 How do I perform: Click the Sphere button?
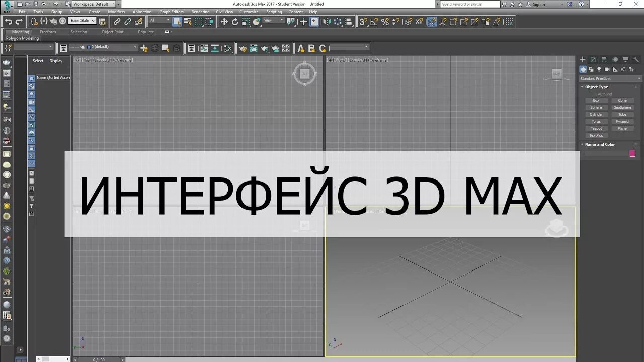click(596, 107)
